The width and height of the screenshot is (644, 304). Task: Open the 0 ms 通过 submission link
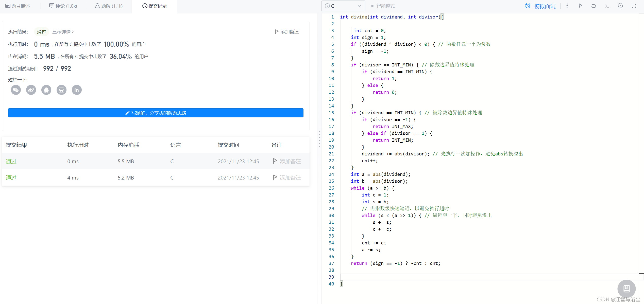[11, 161]
